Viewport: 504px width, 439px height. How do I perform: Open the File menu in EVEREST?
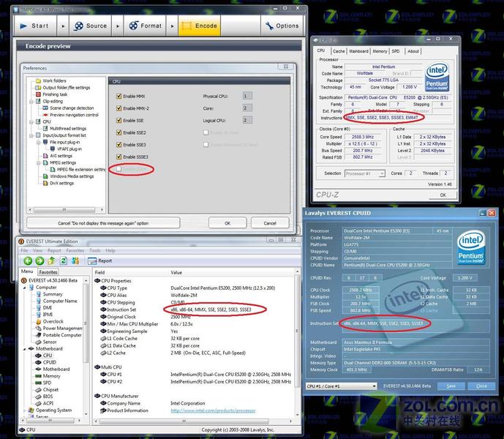pos(24,250)
